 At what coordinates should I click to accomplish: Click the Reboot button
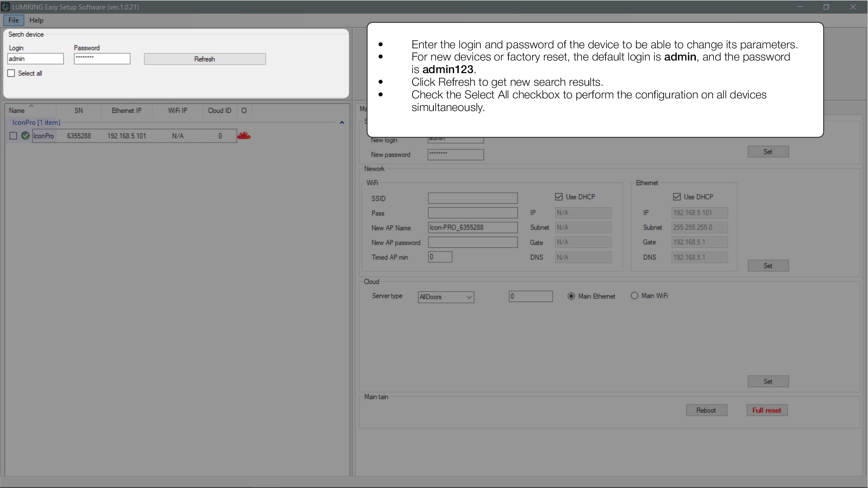[x=707, y=410]
